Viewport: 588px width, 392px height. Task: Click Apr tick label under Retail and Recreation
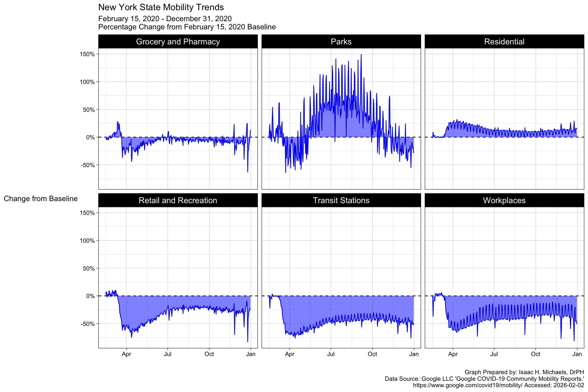click(x=126, y=354)
